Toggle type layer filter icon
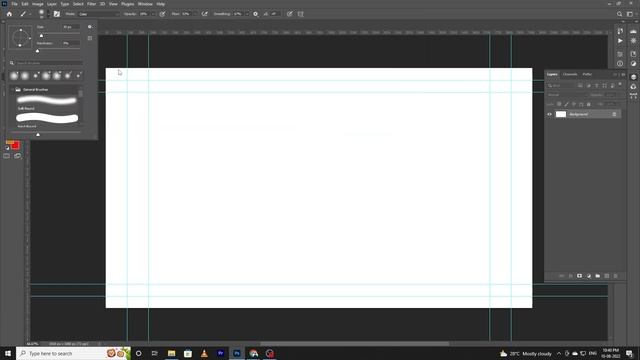The width and height of the screenshot is (640, 360). (x=596, y=86)
